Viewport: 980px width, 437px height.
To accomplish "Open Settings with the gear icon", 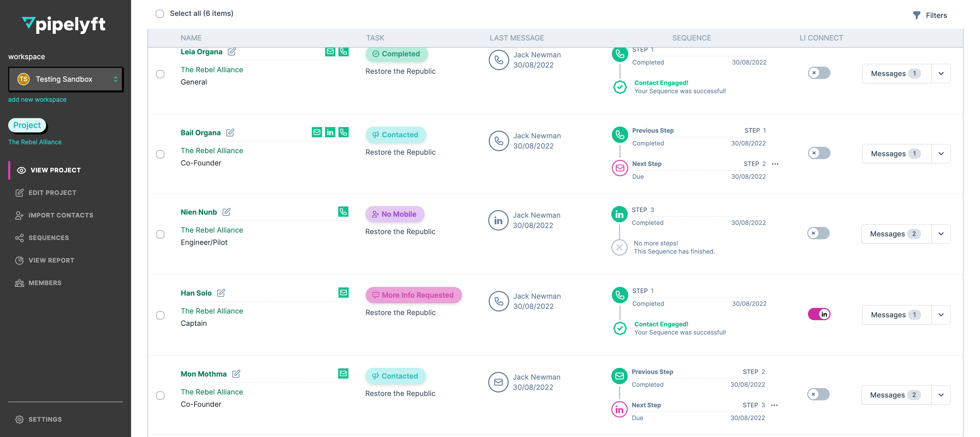I will click(x=19, y=419).
